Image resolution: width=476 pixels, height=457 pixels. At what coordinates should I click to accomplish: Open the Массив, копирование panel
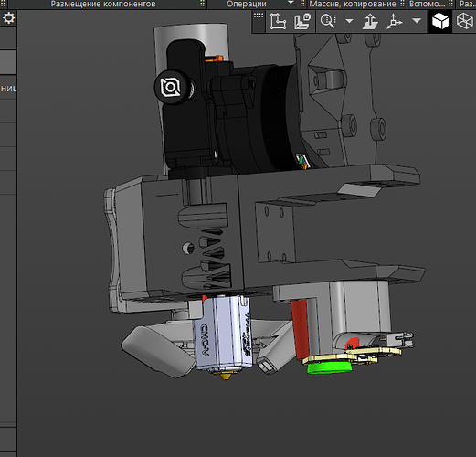(353, 4)
